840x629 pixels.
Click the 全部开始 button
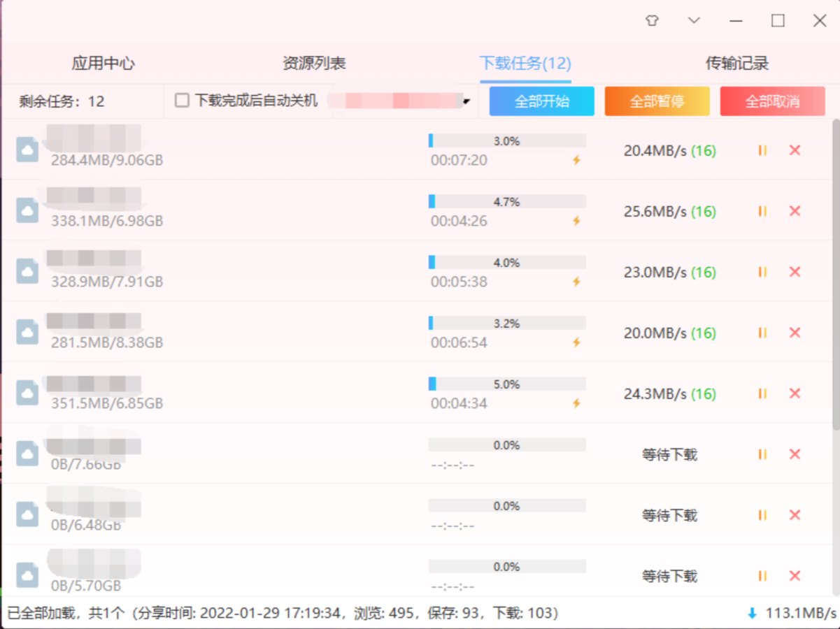(x=541, y=101)
